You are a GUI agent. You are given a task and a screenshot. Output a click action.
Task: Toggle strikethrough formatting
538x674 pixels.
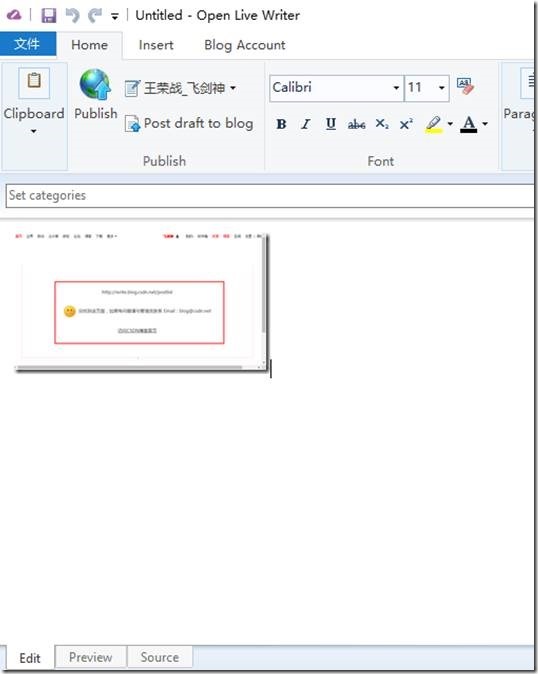pos(356,124)
